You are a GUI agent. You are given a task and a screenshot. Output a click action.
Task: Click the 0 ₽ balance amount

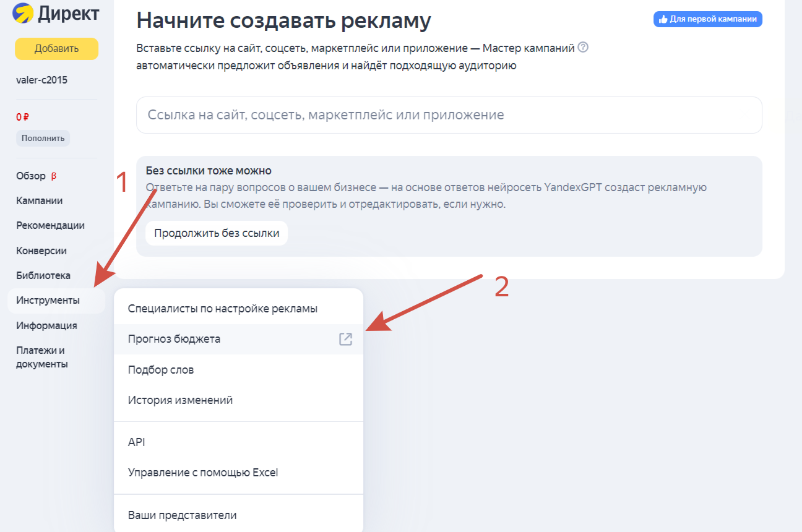(23, 116)
